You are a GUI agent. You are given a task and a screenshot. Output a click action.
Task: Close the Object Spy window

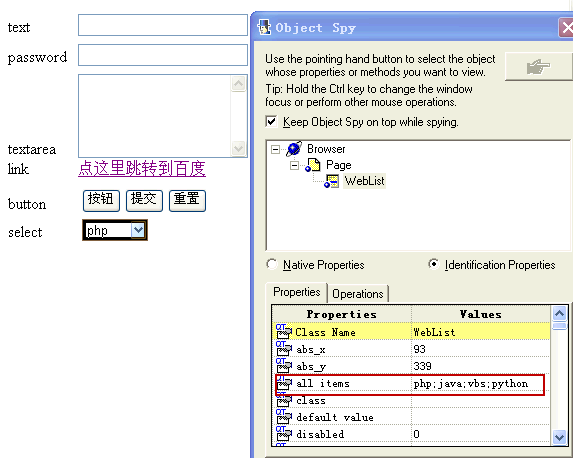(566, 27)
